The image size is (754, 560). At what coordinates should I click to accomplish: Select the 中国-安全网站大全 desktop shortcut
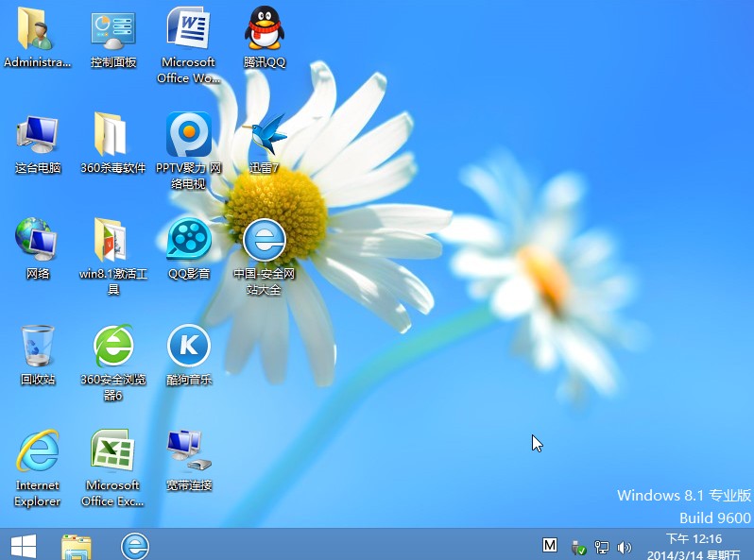265,240
